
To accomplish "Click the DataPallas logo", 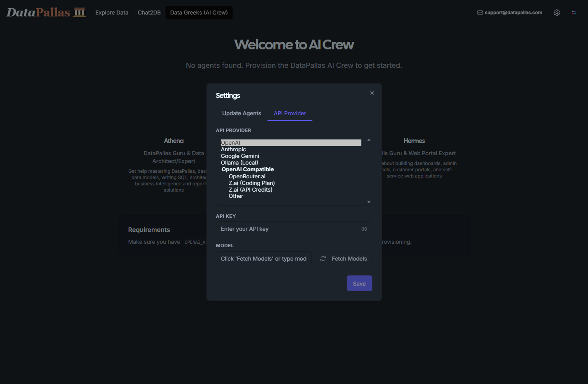I will 46,13.
